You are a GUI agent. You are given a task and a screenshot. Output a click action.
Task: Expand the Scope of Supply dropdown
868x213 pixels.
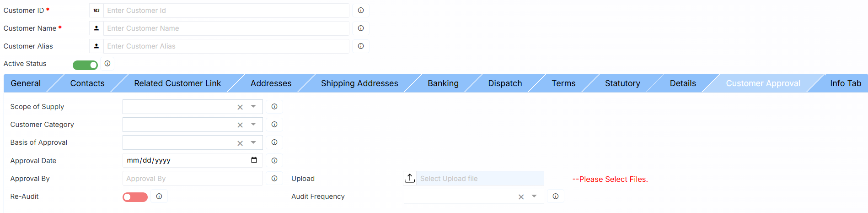(x=253, y=106)
